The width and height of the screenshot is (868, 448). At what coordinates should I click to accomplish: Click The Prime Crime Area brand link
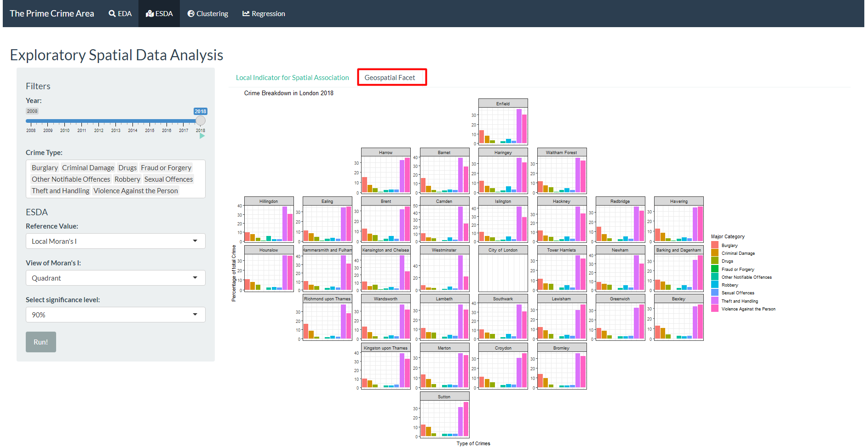click(x=52, y=14)
